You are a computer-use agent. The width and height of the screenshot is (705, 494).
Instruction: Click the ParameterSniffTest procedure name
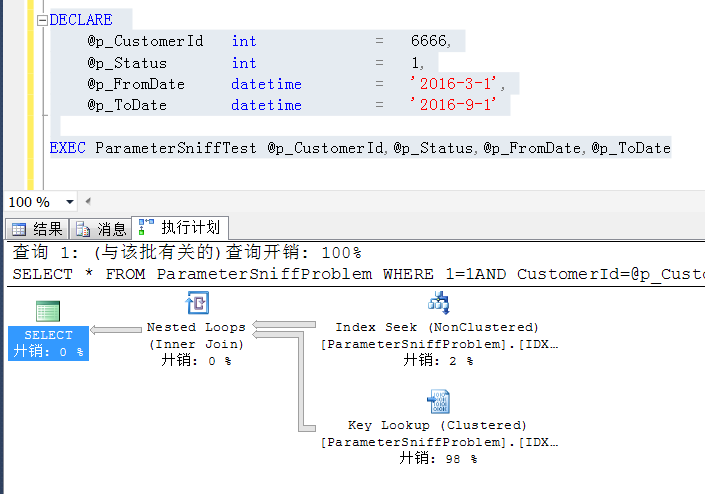(176, 148)
